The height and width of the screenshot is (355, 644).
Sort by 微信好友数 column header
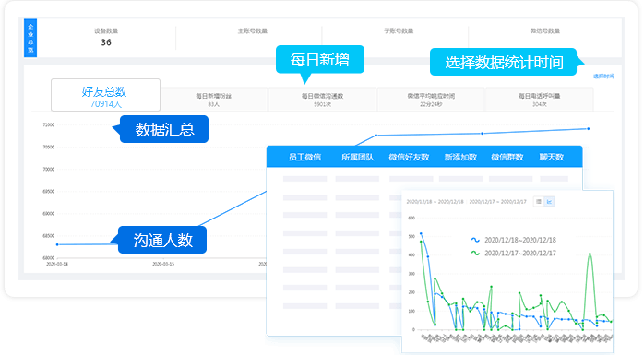point(409,157)
